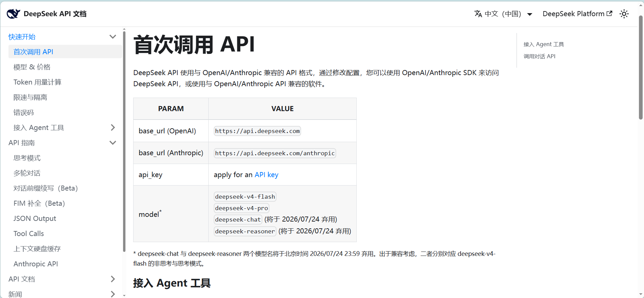Click https://api.deepseek.com/anthropic value

coord(275,153)
